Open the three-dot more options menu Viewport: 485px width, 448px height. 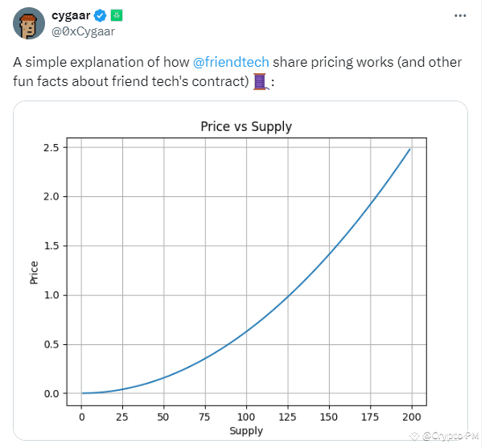coord(459,15)
